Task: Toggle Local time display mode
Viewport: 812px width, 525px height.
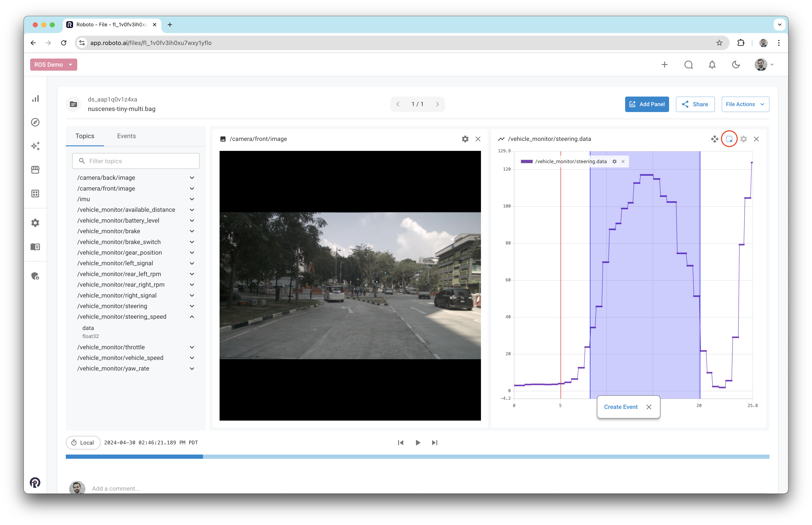Action: (x=83, y=442)
